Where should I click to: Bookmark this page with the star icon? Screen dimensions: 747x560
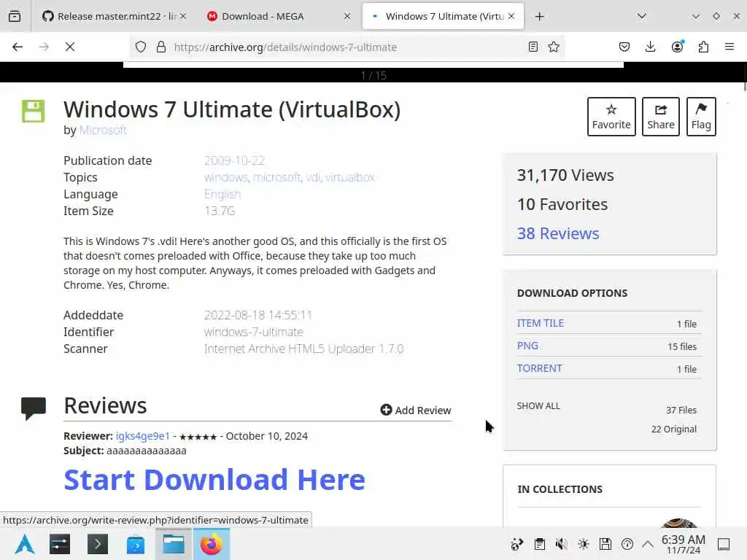pos(554,47)
